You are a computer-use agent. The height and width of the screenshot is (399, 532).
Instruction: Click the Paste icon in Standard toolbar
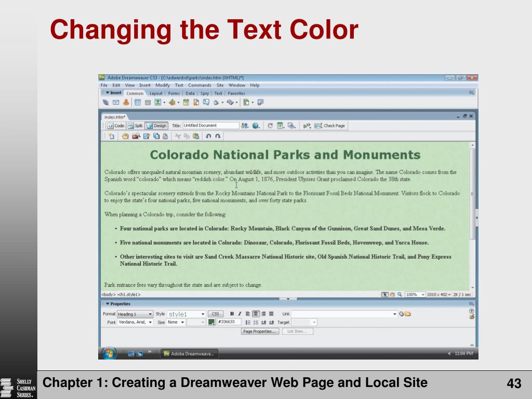click(196, 136)
